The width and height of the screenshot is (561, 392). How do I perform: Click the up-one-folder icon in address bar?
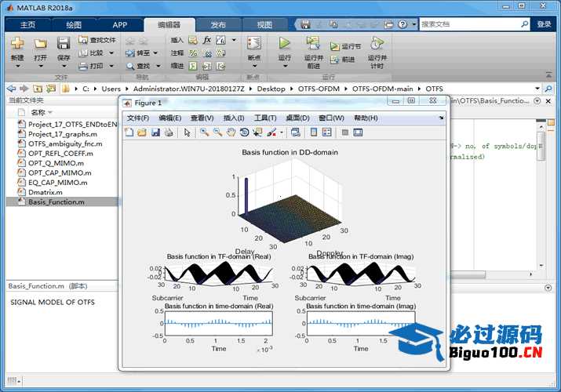click(38, 89)
